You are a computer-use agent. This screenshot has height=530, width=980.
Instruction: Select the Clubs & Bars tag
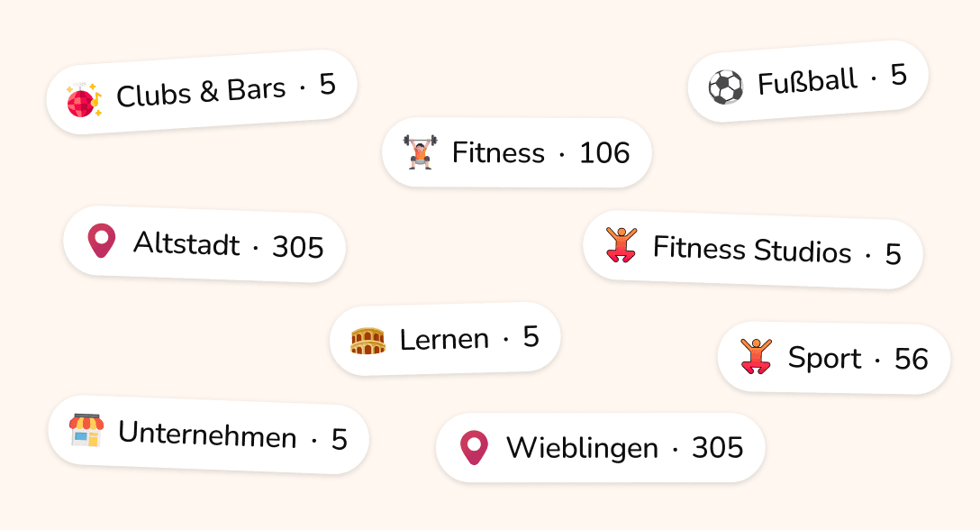pos(202,92)
